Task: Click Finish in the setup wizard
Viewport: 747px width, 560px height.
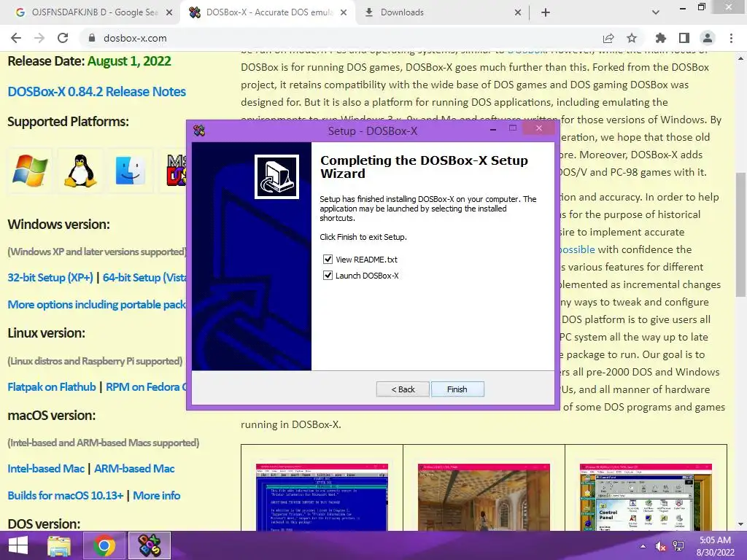Action: pos(457,389)
